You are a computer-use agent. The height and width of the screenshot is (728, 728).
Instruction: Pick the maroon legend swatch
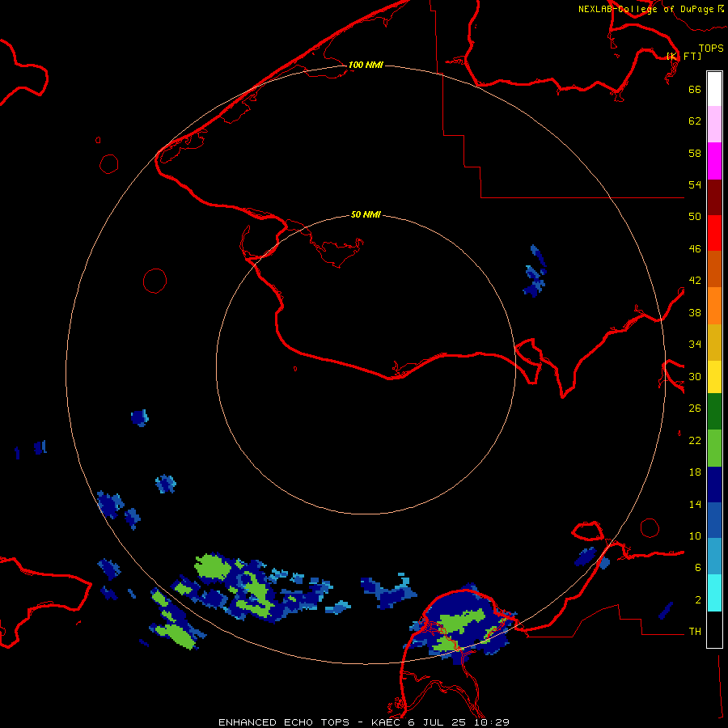coord(714,198)
